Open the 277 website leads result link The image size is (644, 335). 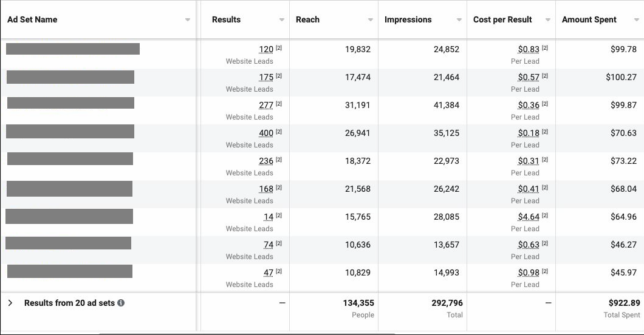pyautogui.click(x=266, y=105)
